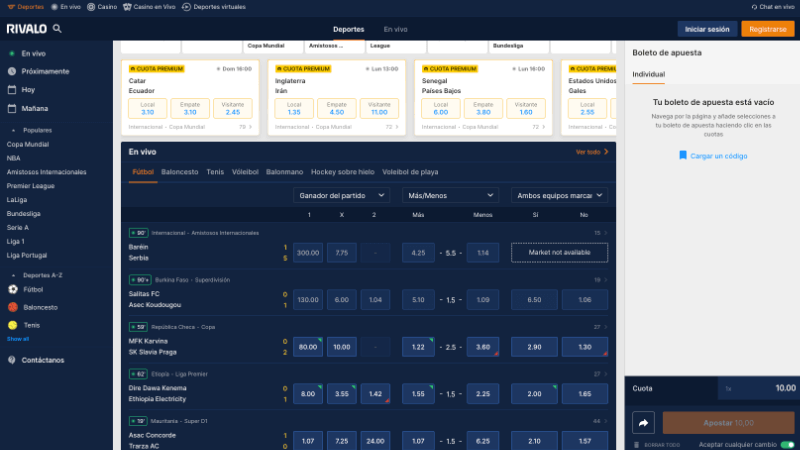Select the Individual bet slip tab
Image resolution: width=800 pixels, height=450 pixels.
(648, 74)
